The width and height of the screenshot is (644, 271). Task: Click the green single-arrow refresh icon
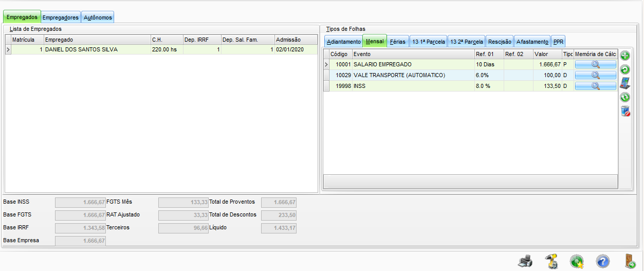pos(625,69)
